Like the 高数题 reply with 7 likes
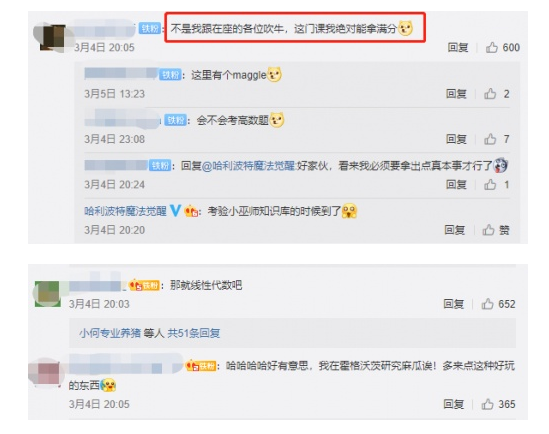 (x=490, y=139)
